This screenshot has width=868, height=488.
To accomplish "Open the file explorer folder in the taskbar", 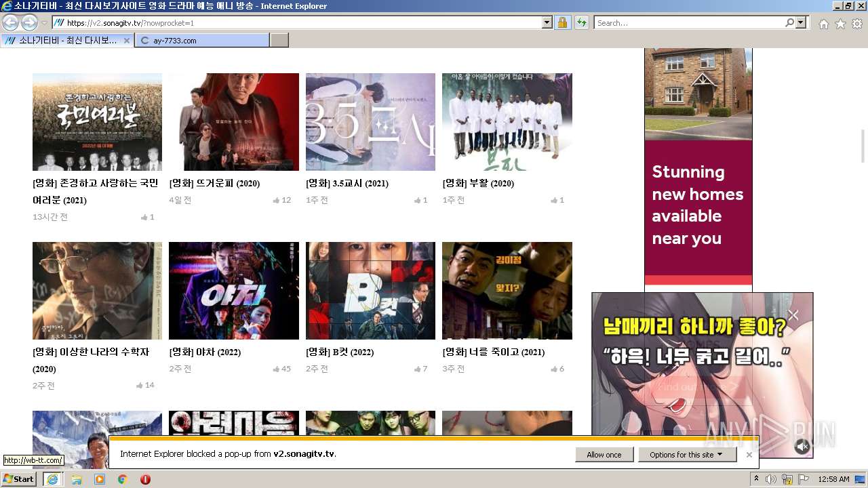I will [x=77, y=479].
